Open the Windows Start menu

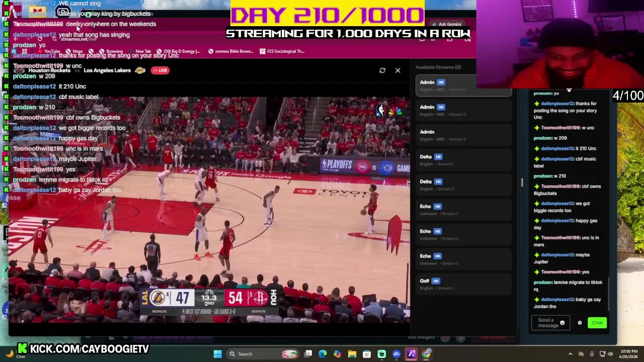point(217,354)
